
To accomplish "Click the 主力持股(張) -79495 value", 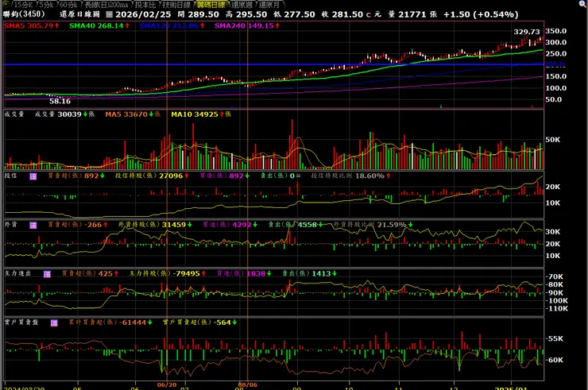I will point(168,274).
